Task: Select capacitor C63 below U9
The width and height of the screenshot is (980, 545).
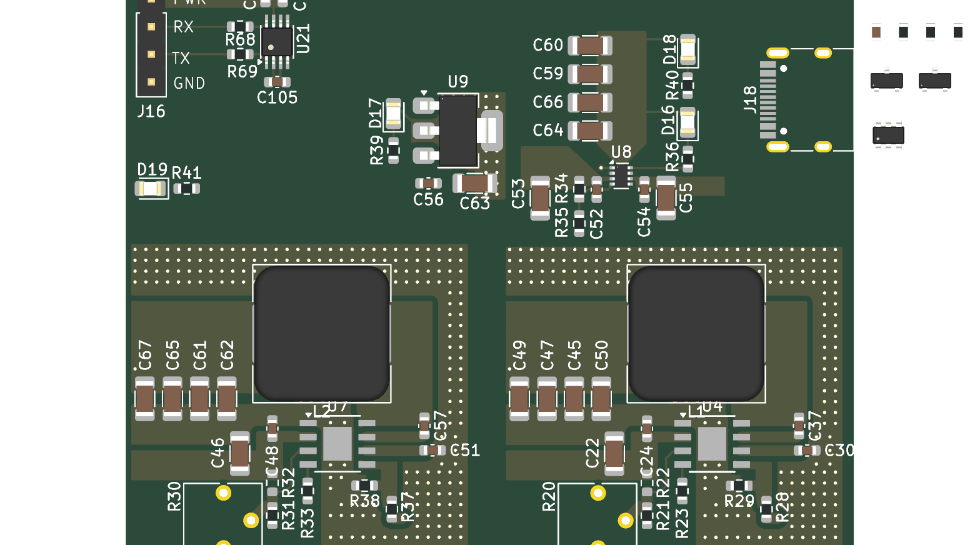Action: coord(474,183)
